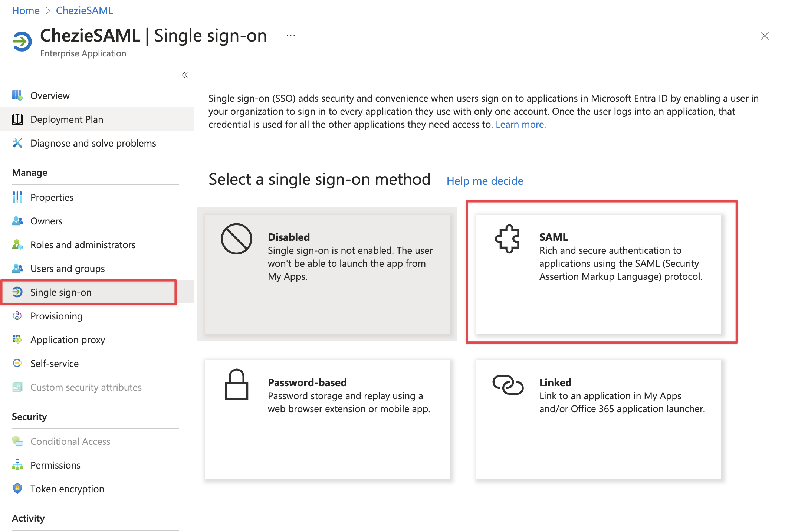Navigate to Home breadcrumb

pos(26,10)
